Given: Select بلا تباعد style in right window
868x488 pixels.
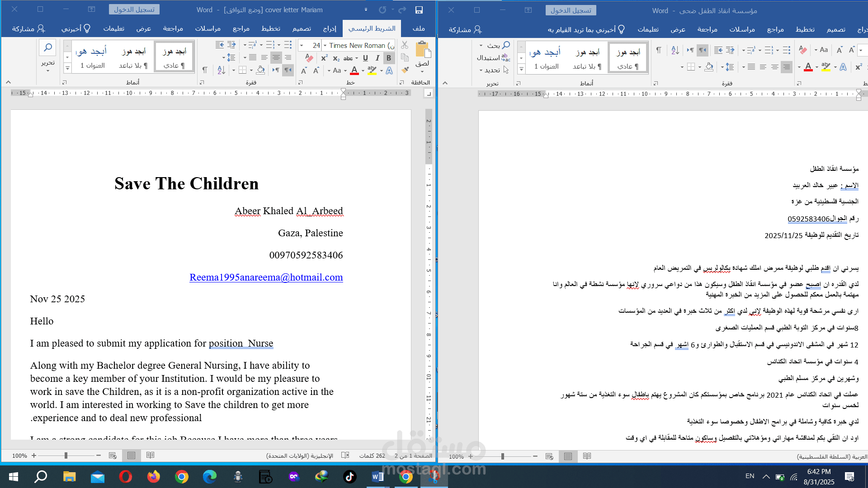Looking at the screenshot, I should point(587,58).
